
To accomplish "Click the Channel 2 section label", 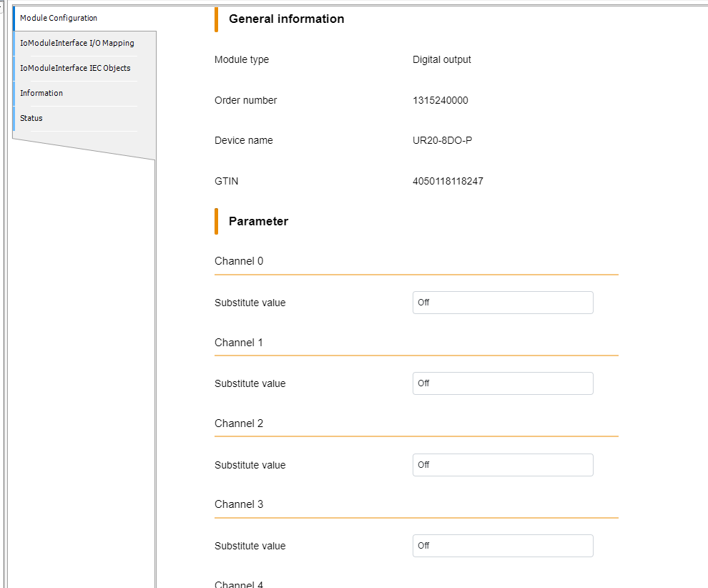I will [x=239, y=423].
